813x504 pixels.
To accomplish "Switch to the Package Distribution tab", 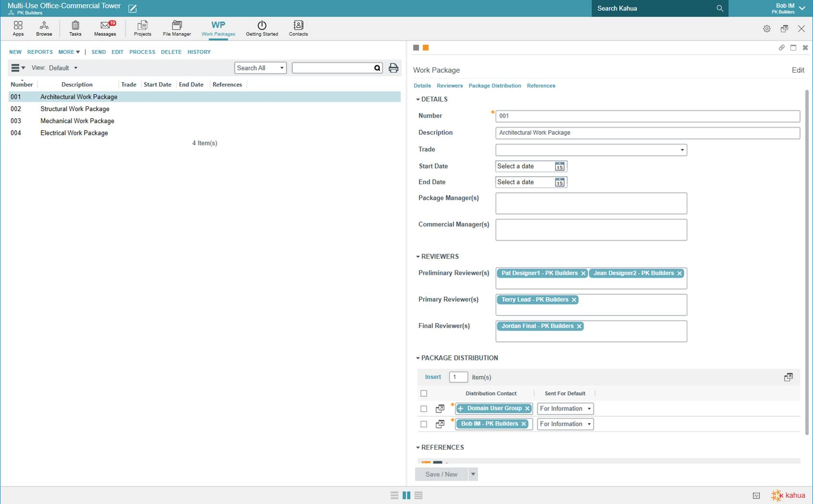I will (x=494, y=86).
